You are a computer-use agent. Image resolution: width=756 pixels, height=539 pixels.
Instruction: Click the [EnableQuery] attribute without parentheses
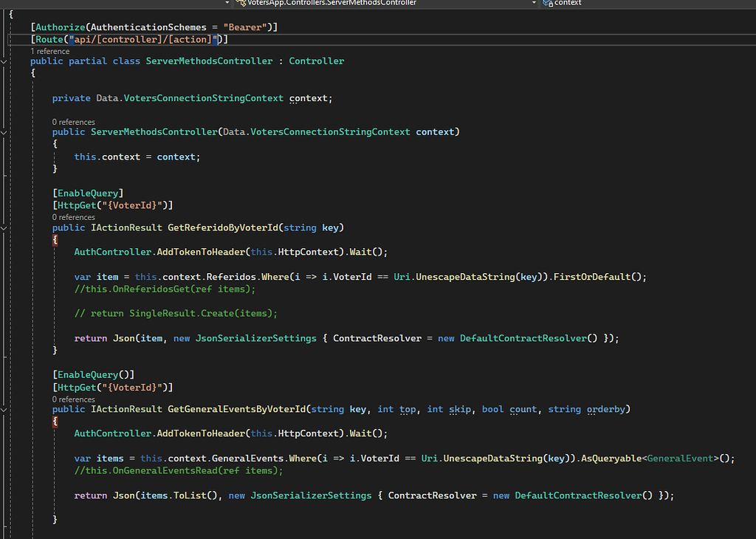88,193
